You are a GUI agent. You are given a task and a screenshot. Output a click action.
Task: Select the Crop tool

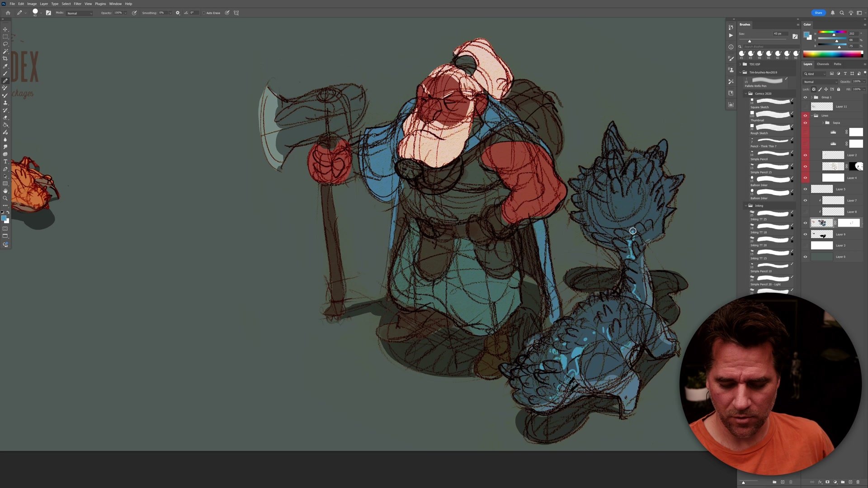[5, 59]
